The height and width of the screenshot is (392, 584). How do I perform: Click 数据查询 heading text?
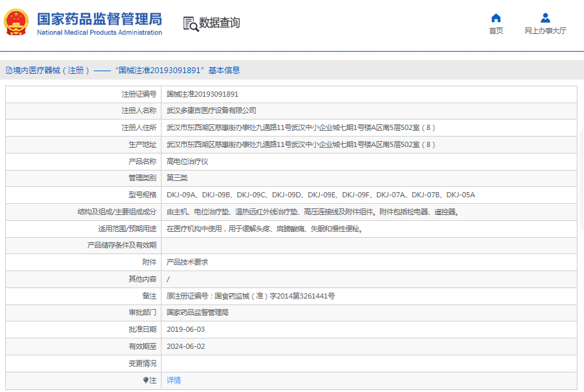[x=219, y=23]
